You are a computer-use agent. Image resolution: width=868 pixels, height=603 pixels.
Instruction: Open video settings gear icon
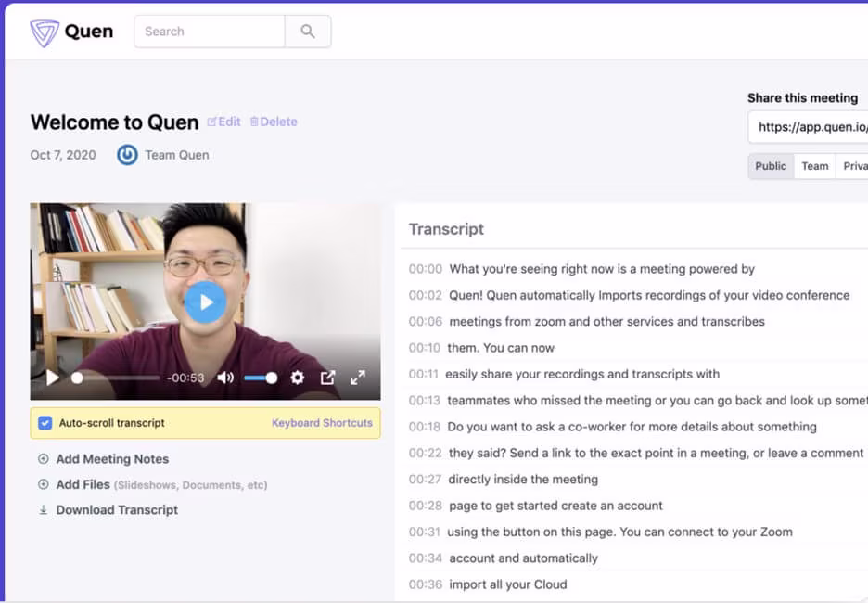coord(298,378)
